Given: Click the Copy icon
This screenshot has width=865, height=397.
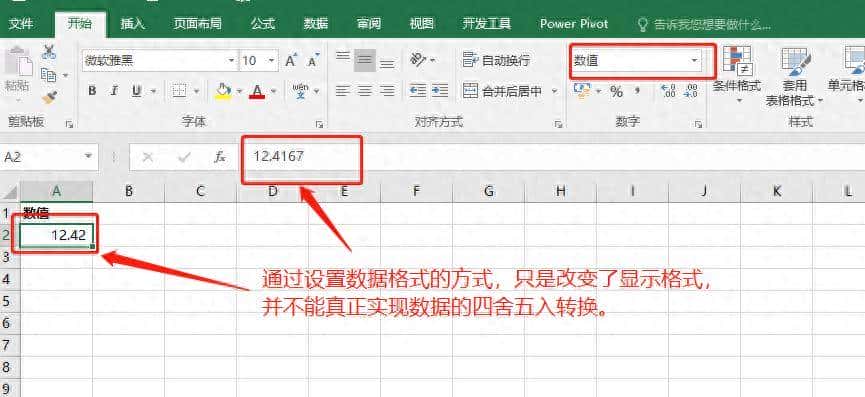Looking at the screenshot, I should coord(49,75).
